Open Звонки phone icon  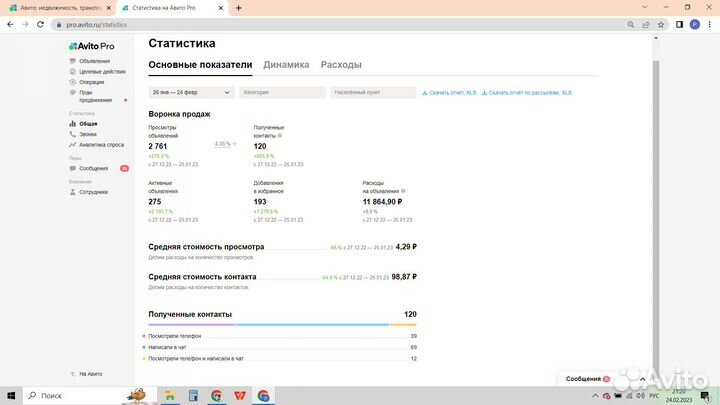click(x=73, y=134)
